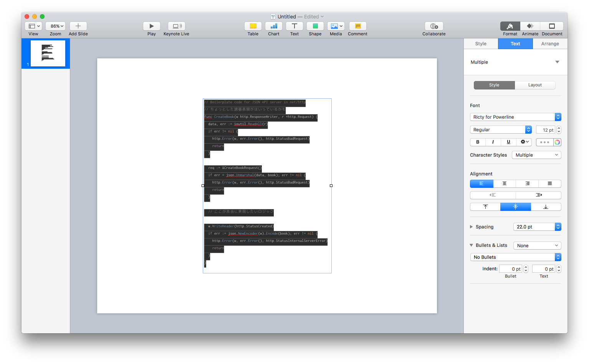The width and height of the screenshot is (589, 364).
Task: Open document title Edited dropdown chevron
Action: (x=322, y=17)
